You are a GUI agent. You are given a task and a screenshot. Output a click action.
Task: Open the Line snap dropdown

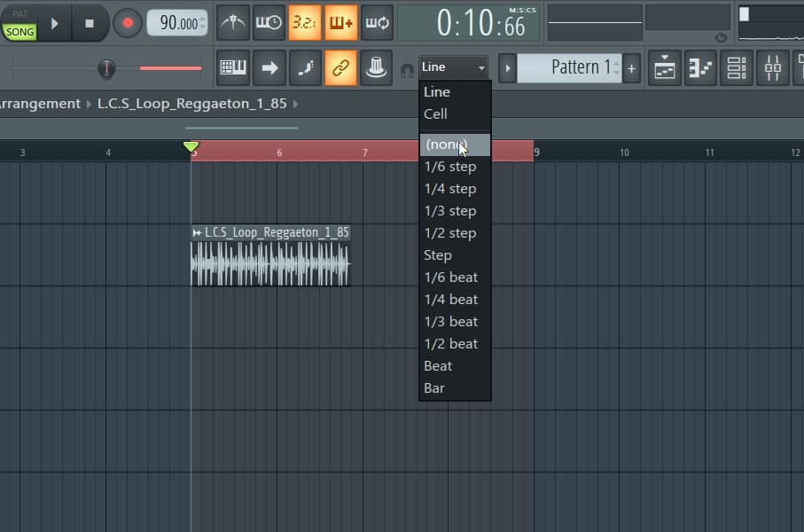coord(454,67)
